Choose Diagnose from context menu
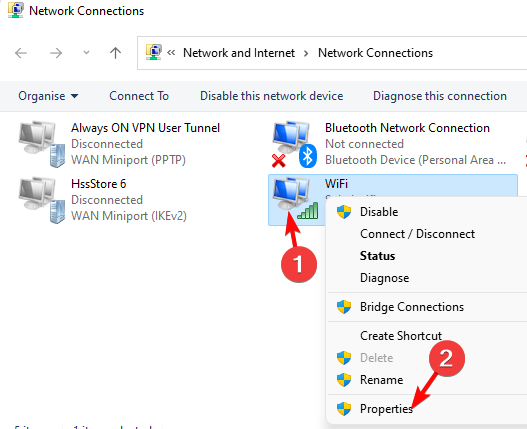527x429 pixels. [x=384, y=278]
